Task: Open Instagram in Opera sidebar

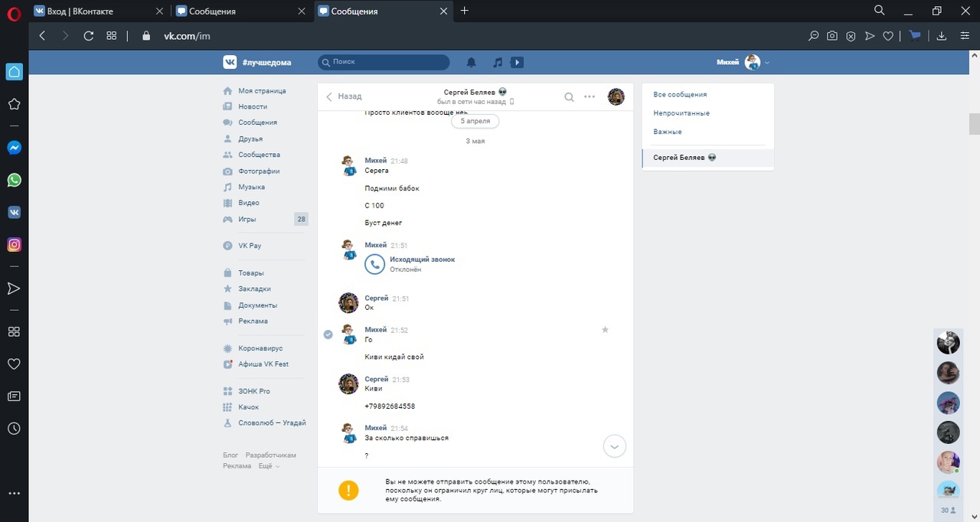Action: click(14, 245)
